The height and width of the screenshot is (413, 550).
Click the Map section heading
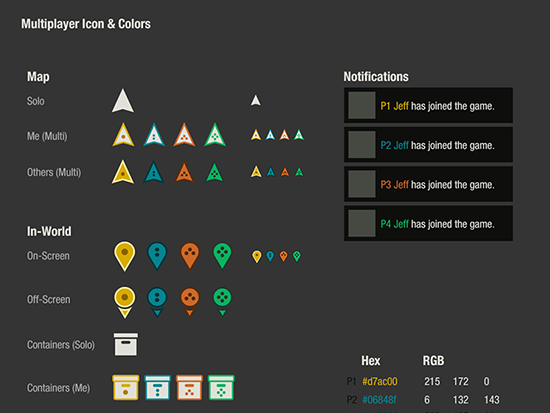tap(38, 77)
